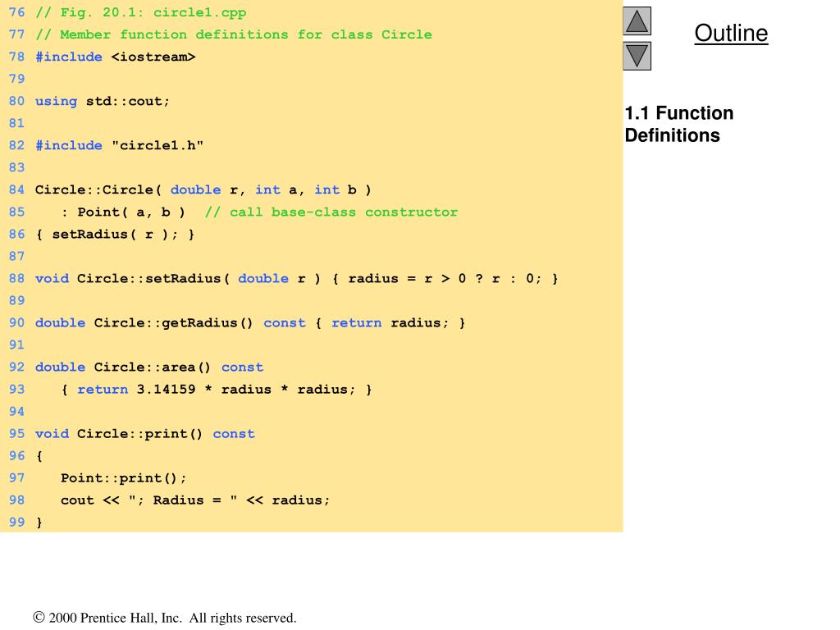
Task: Click the '#include <iostream>' line
Action: tap(115, 57)
